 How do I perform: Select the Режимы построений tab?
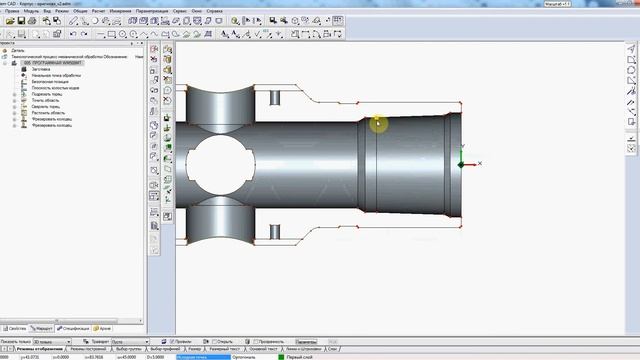[x=88, y=349]
